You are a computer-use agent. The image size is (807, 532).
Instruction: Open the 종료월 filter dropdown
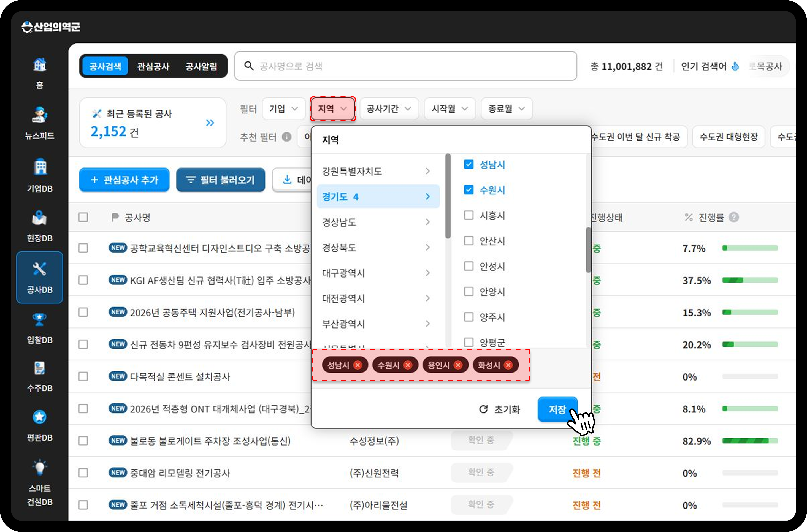pyautogui.click(x=507, y=108)
